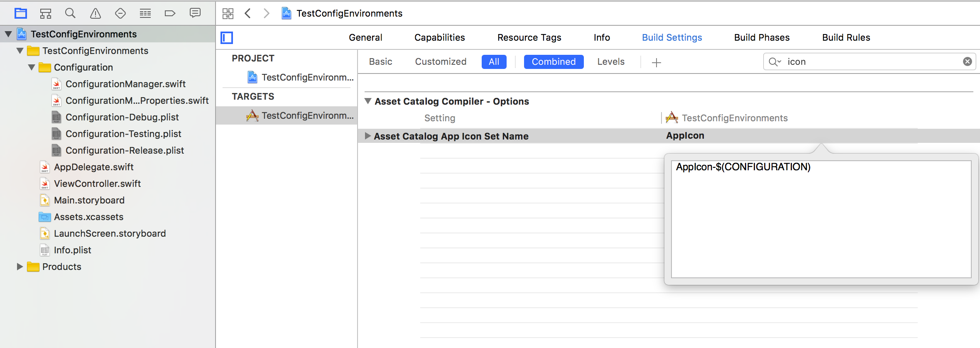This screenshot has height=348, width=980.
Task: Go back with the left chevron
Action: pos(248,13)
